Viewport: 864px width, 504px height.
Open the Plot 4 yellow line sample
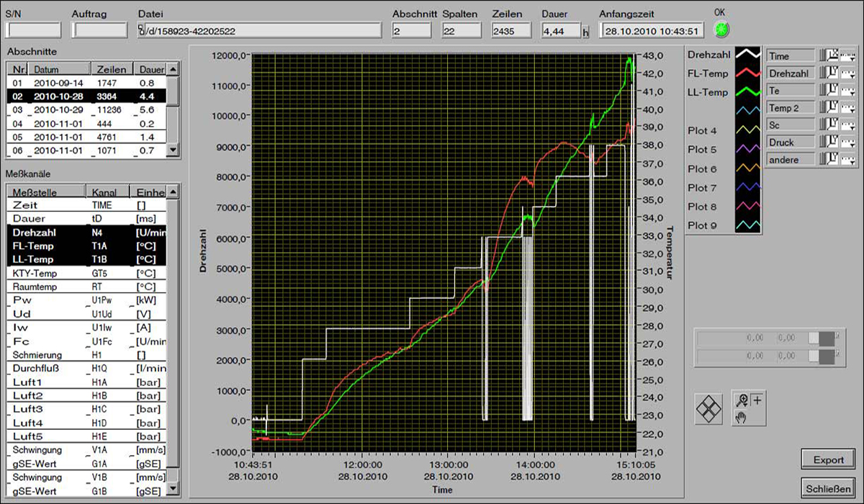747,131
